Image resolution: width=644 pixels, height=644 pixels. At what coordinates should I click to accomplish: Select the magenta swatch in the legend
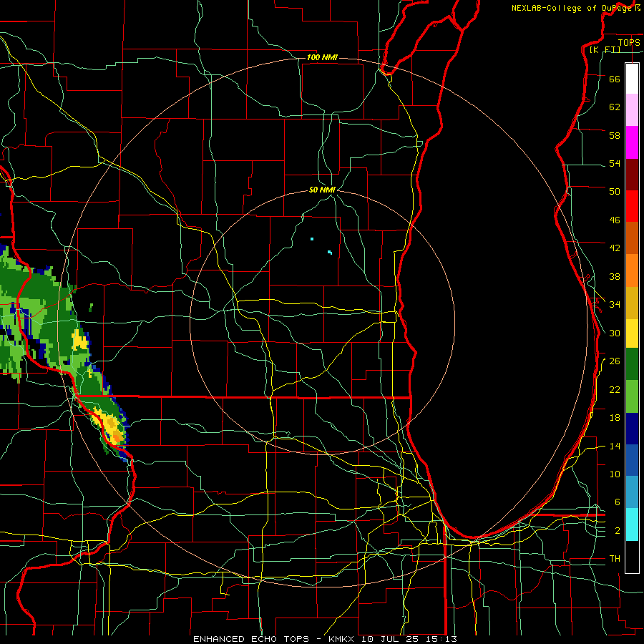click(632, 142)
